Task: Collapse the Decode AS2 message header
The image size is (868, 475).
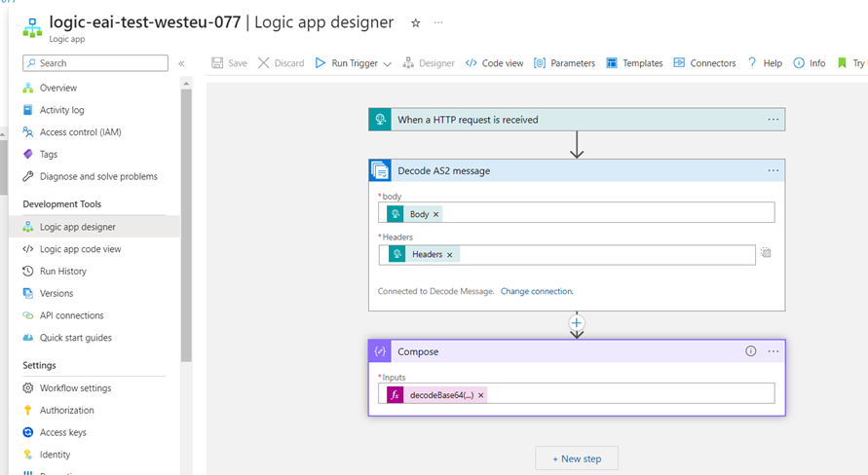Action: tap(577, 171)
